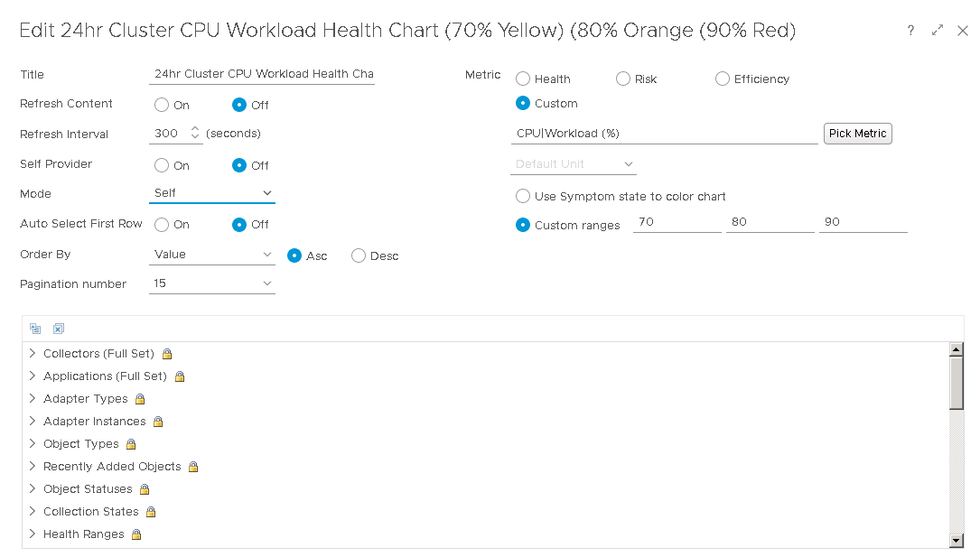Image resolution: width=980 pixels, height=557 pixels.
Task: Select Adapter Instances in the tree
Action: (x=94, y=422)
